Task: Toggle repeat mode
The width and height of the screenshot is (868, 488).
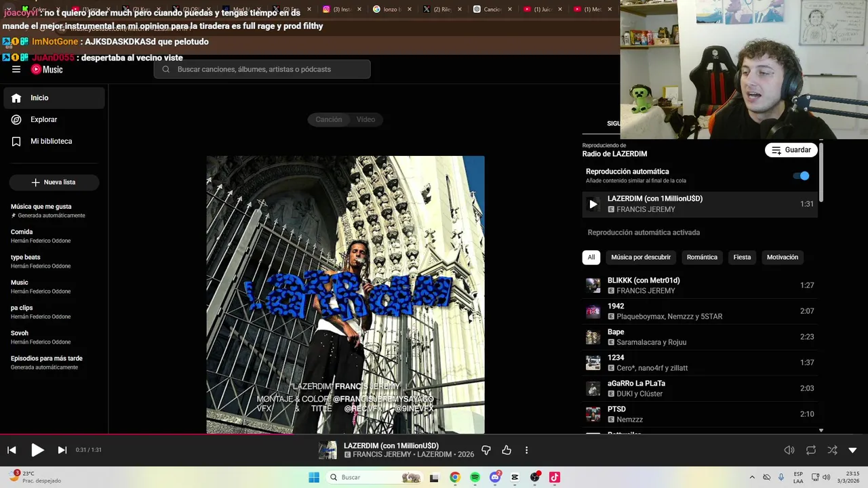Action: [811, 450]
